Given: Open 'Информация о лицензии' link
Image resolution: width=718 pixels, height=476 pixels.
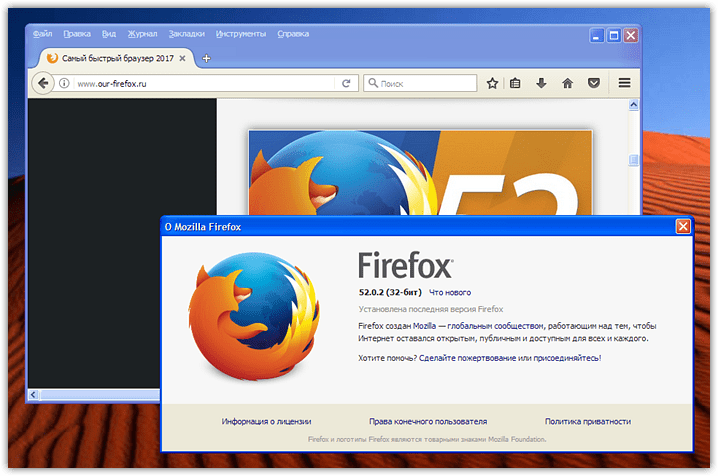Looking at the screenshot, I should [267, 422].
